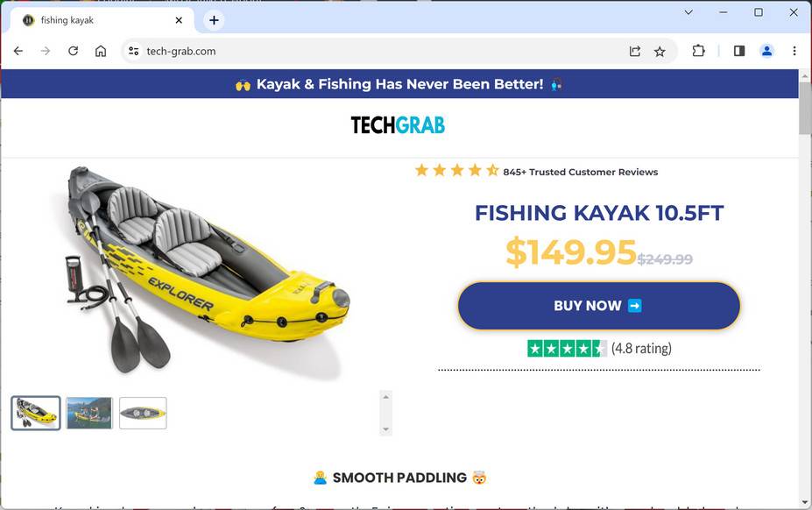The width and height of the screenshot is (812, 510).
Task: Select the kayak on lake thumbnail
Action: pos(89,413)
